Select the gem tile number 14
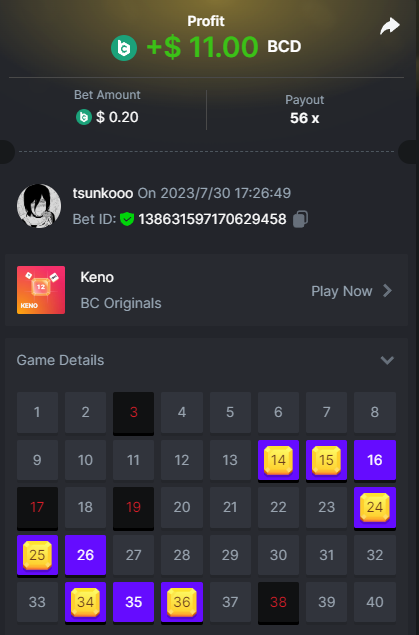This screenshot has width=419, height=635. coord(278,460)
